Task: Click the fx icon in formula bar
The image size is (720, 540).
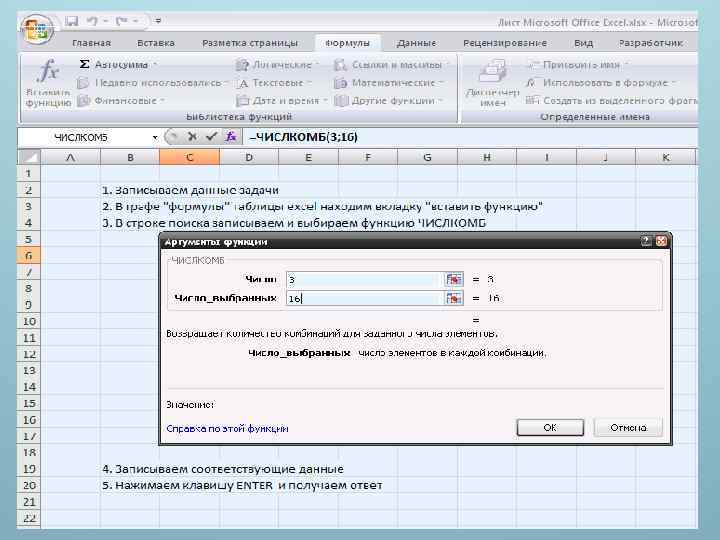Action: (x=231, y=136)
